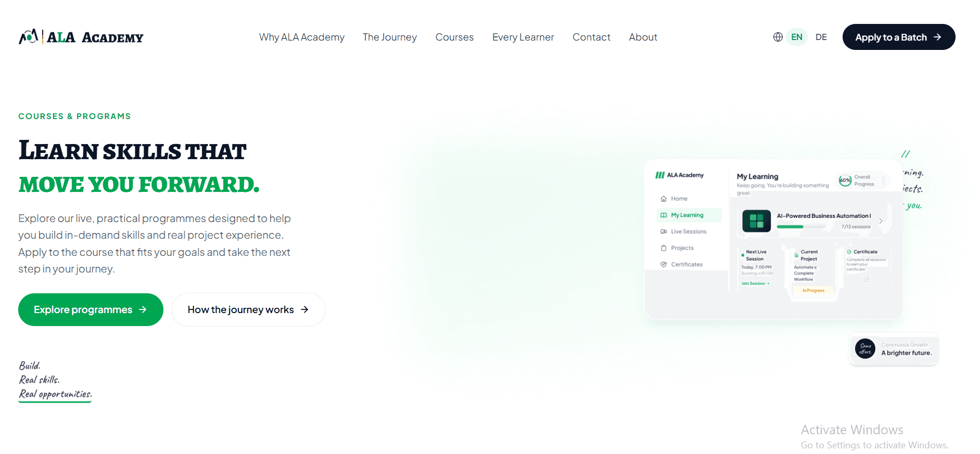Open Every Learner nav item
Image resolution: width=980 pixels, height=454 pixels.
tap(523, 37)
